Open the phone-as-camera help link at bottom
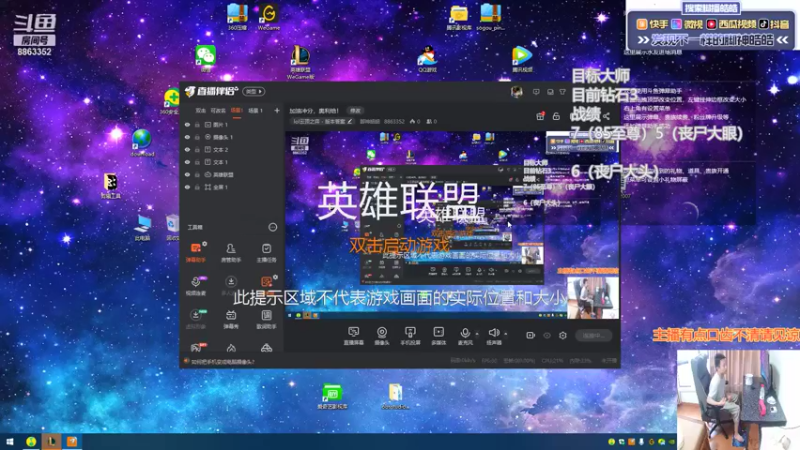 click(x=222, y=362)
